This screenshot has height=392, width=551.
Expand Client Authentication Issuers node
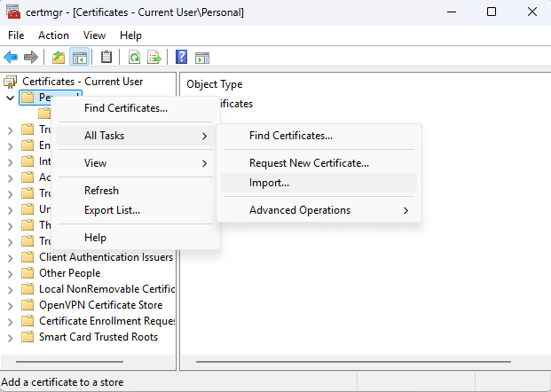pos(10,258)
